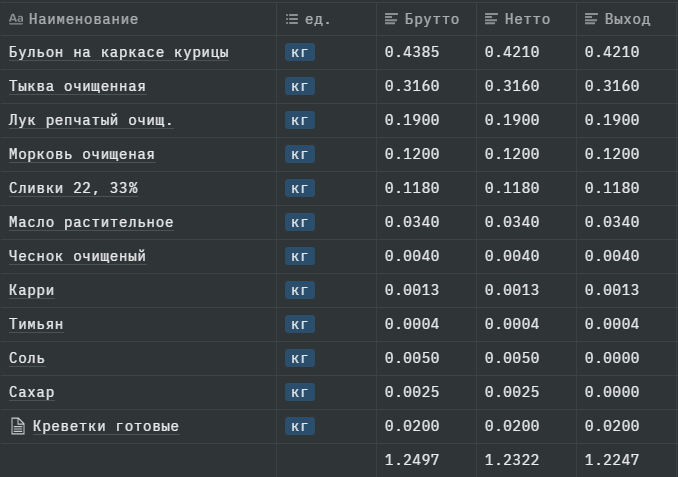Click the кг tag in Чеснок row
Viewport: 678px width, 477px height.
click(x=300, y=256)
